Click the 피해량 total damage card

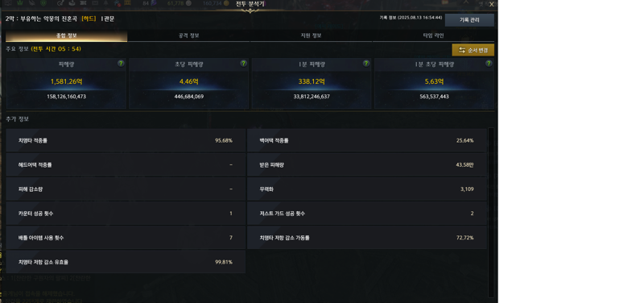click(66, 84)
